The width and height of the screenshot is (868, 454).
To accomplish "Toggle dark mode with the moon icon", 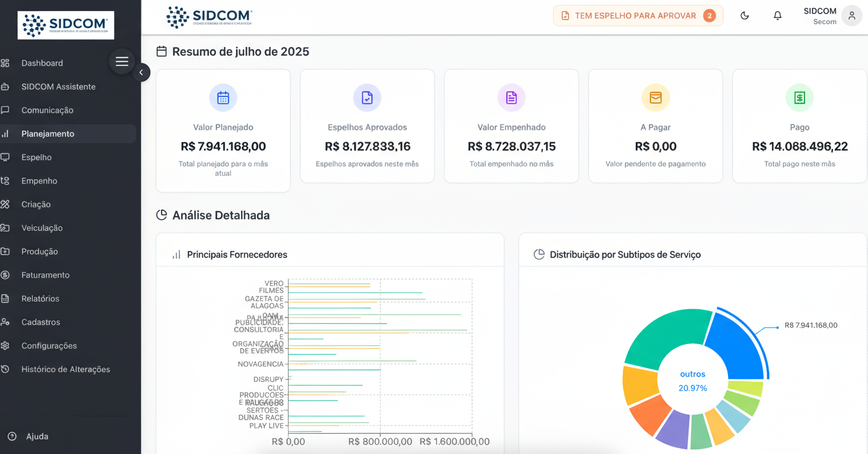I will 745,16.
